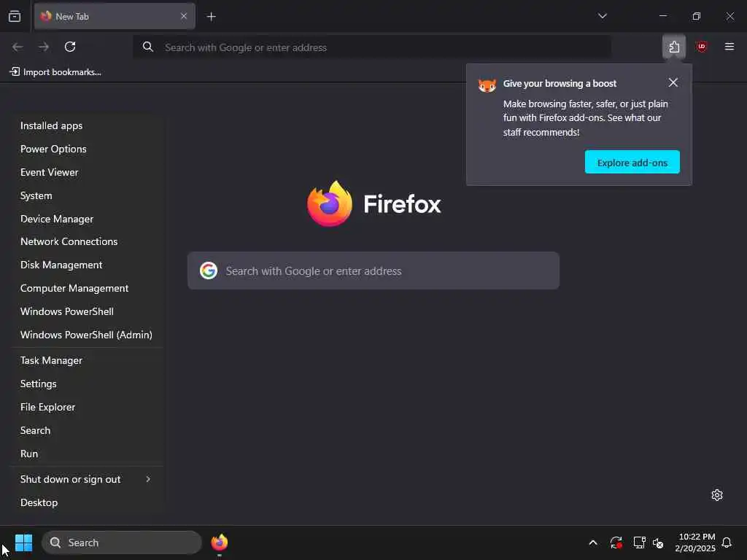Click the taskbar Search box

pos(122,542)
